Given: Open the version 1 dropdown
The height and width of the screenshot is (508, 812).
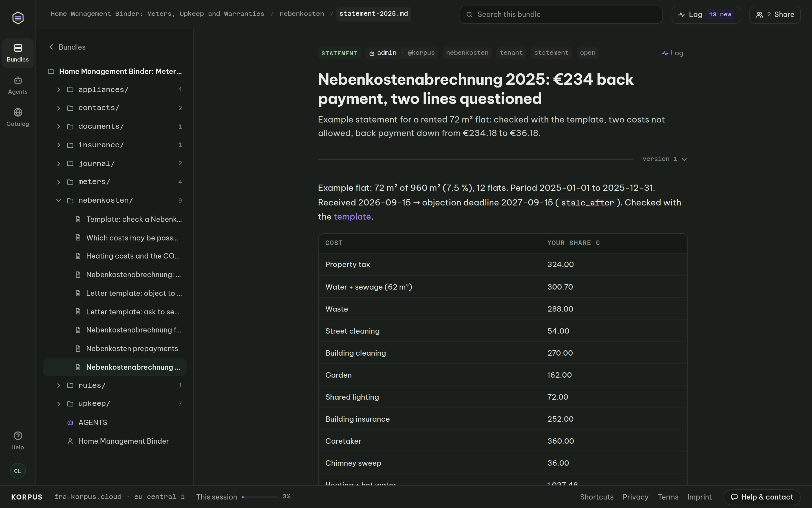Looking at the screenshot, I should tap(665, 159).
